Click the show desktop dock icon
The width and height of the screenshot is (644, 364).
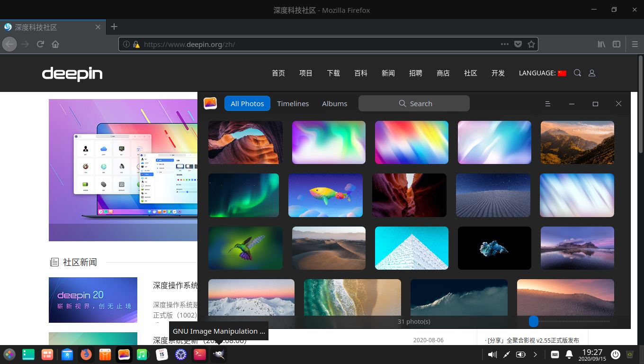(28, 354)
